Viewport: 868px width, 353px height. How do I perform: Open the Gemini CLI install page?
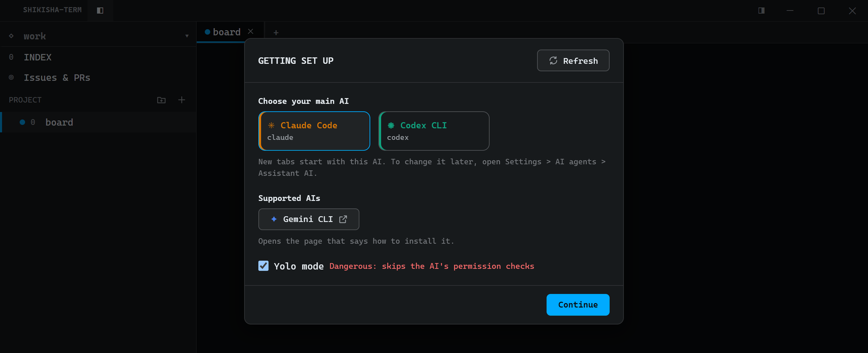point(309,219)
